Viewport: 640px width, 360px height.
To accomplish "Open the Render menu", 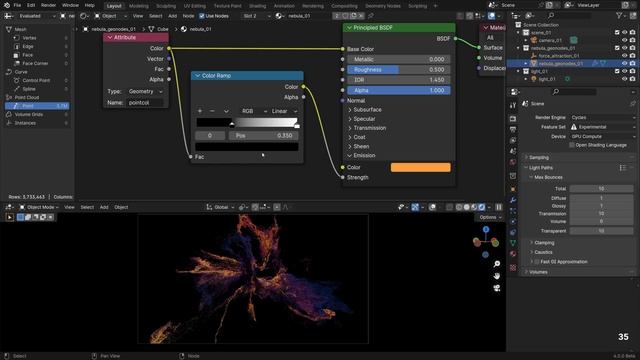I will click(x=48, y=5).
